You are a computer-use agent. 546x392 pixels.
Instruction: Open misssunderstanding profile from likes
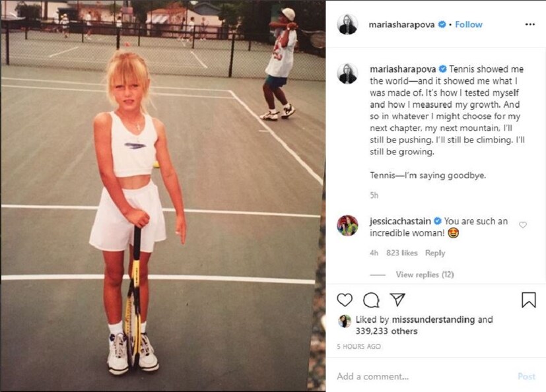tap(433, 319)
